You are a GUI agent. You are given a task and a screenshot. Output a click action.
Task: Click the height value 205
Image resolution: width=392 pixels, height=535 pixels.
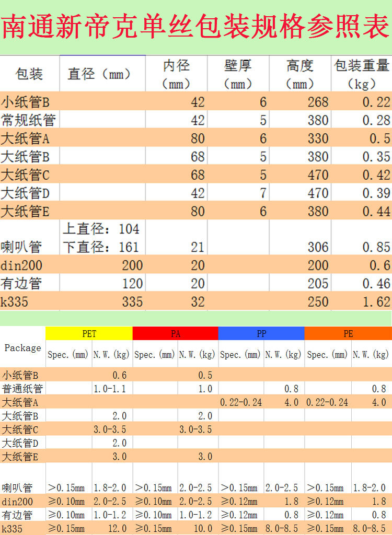[x=318, y=284]
